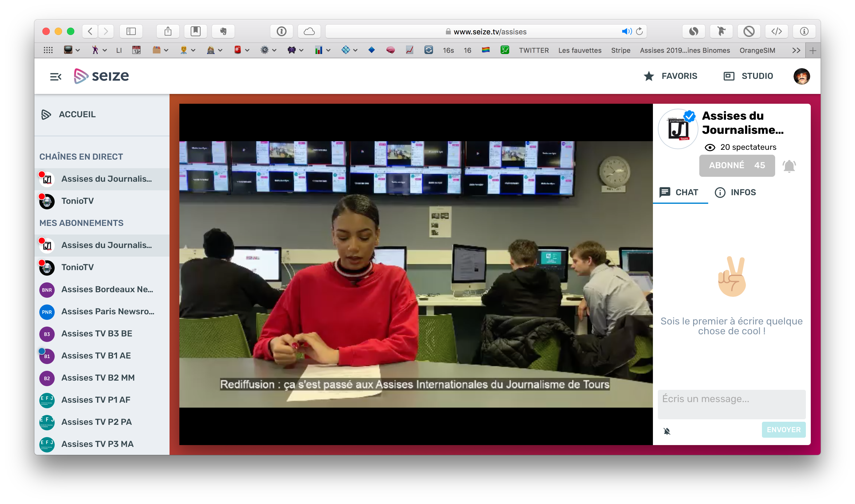Unsubscribe using Abonné 45 button
Viewport: 855px width, 504px height.
click(x=737, y=165)
